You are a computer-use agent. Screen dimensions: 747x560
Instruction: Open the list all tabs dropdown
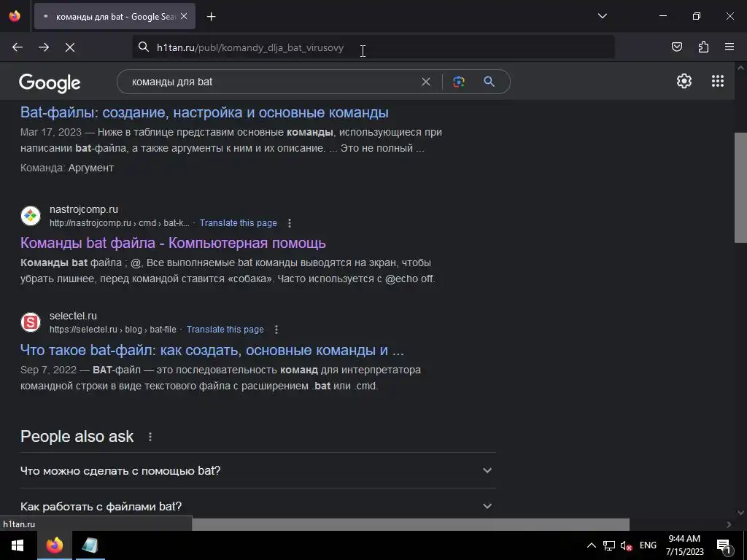[602, 16]
